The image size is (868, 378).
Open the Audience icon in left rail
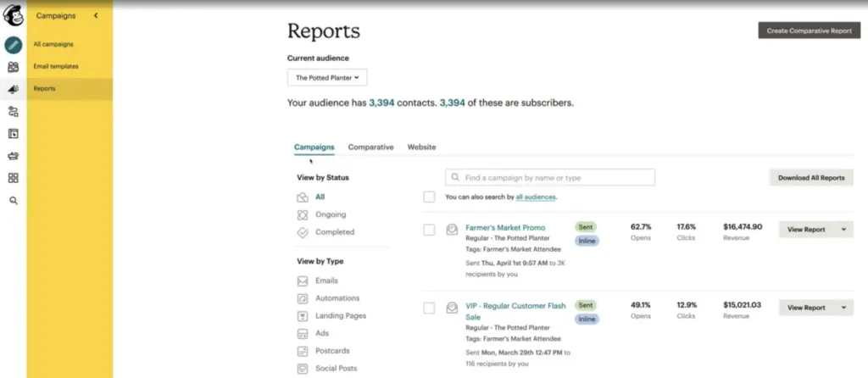(13, 67)
